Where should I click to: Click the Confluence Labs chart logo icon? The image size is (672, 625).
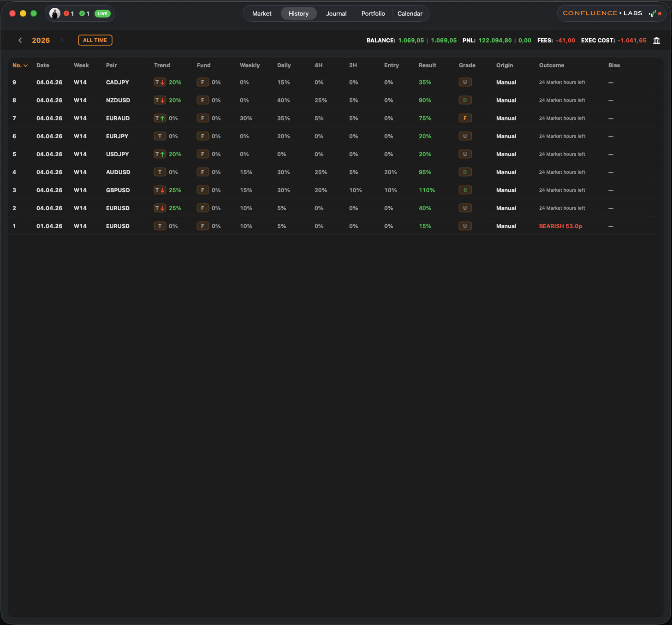click(653, 13)
